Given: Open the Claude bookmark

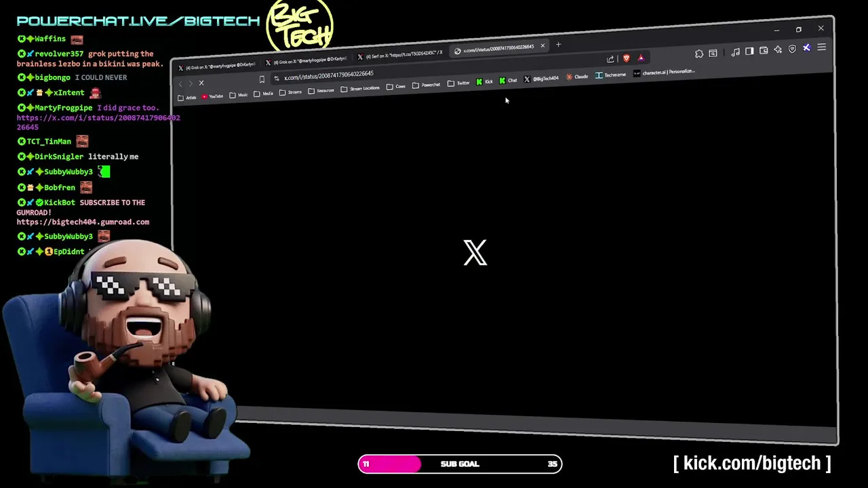Looking at the screenshot, I should tap(577, 77).
